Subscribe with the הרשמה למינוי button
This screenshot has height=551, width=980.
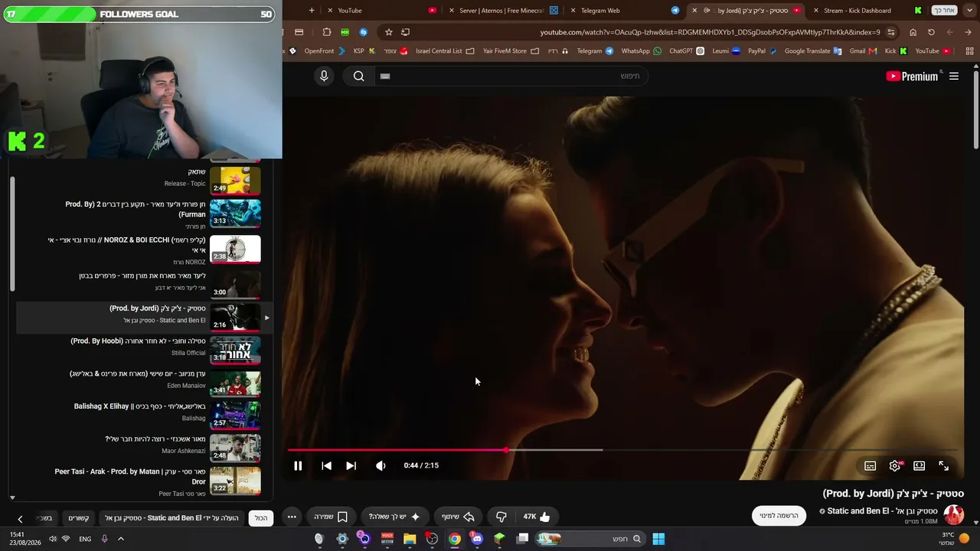point(779,516)
